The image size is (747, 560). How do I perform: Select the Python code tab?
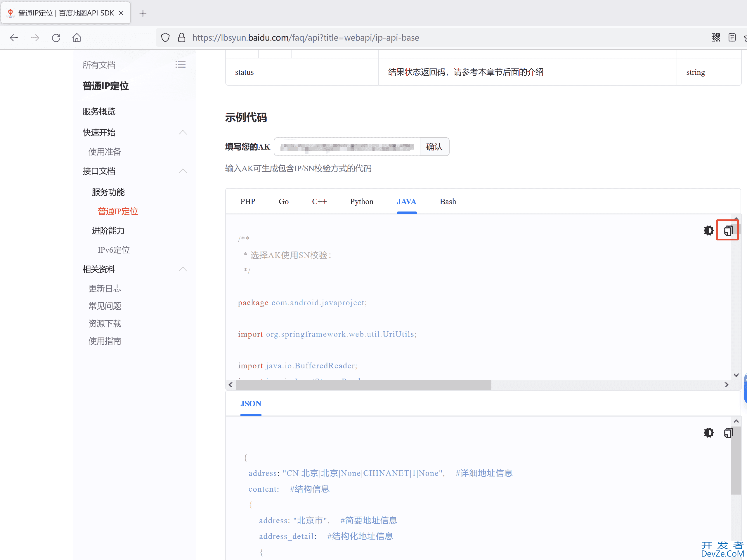coord(361,202)
